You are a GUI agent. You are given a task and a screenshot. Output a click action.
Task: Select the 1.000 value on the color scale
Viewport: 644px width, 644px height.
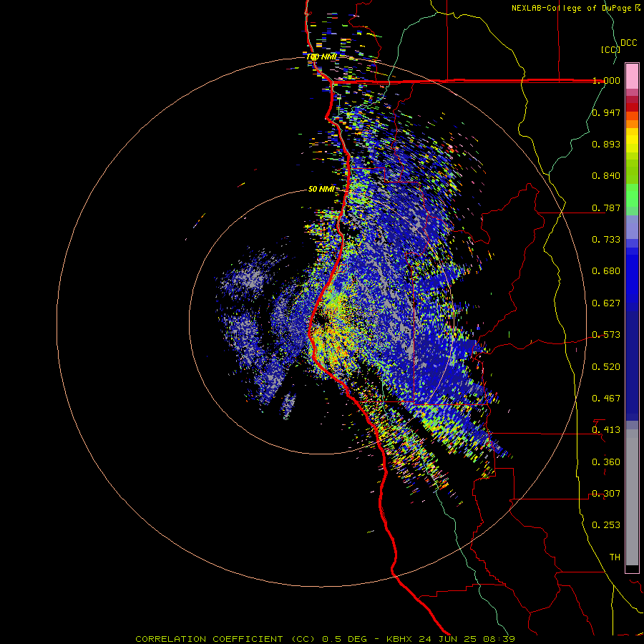[606, 80]
